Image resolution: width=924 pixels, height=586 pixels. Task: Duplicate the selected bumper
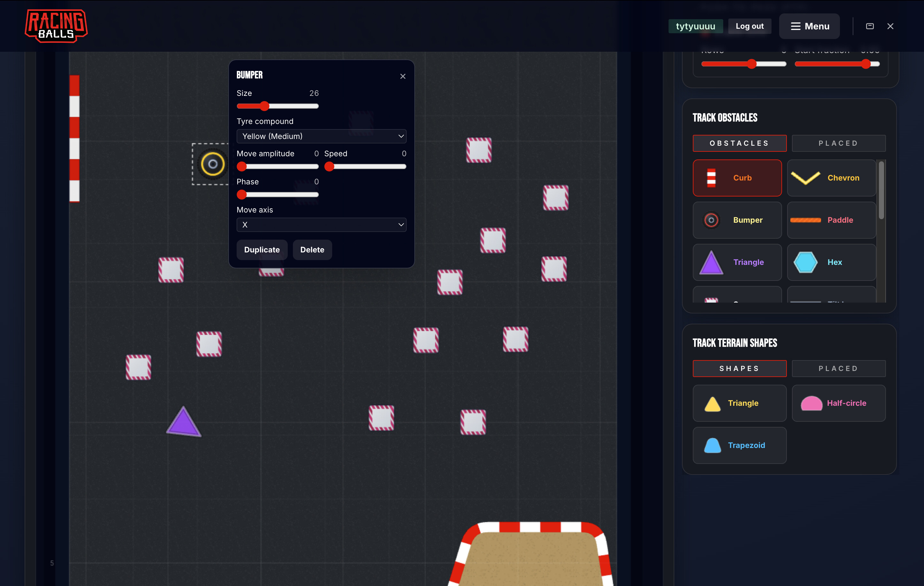click(262, 250)
